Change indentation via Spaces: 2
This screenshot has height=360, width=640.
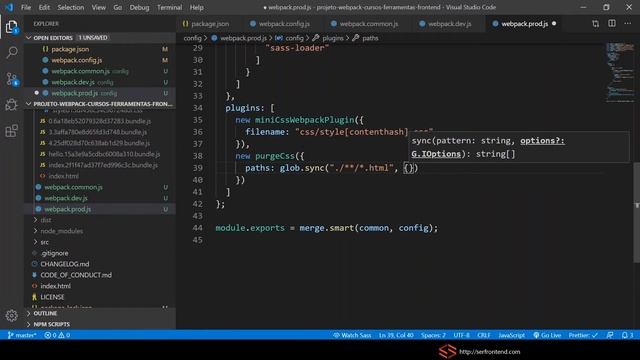[433, 335]
